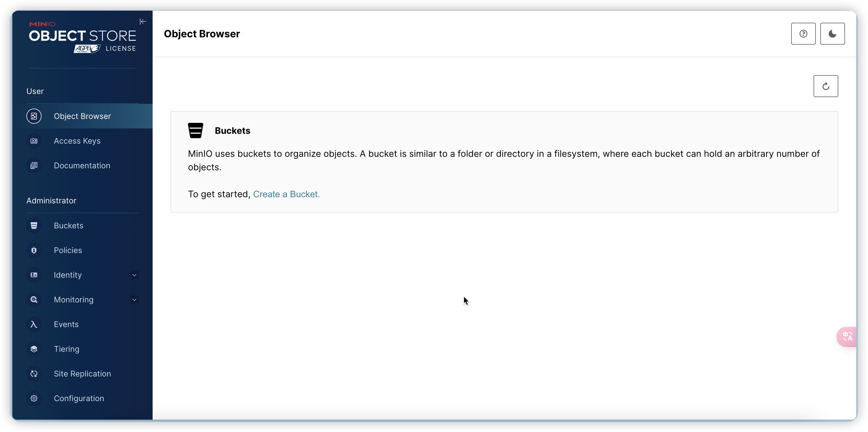Click the Events lambda icon

pos(34,324)
